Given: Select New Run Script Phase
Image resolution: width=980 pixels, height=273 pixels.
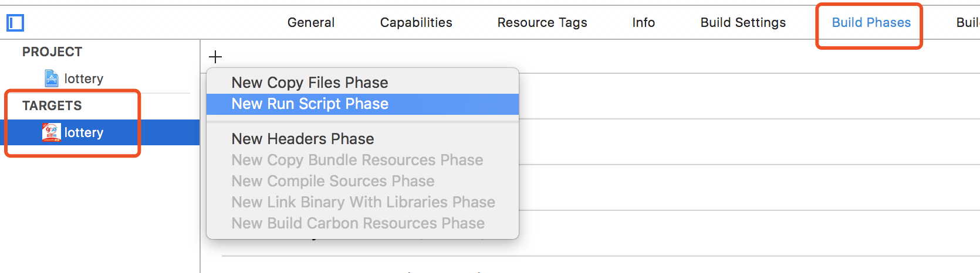Looking at the screenshot, I should (x=310, y=104).
